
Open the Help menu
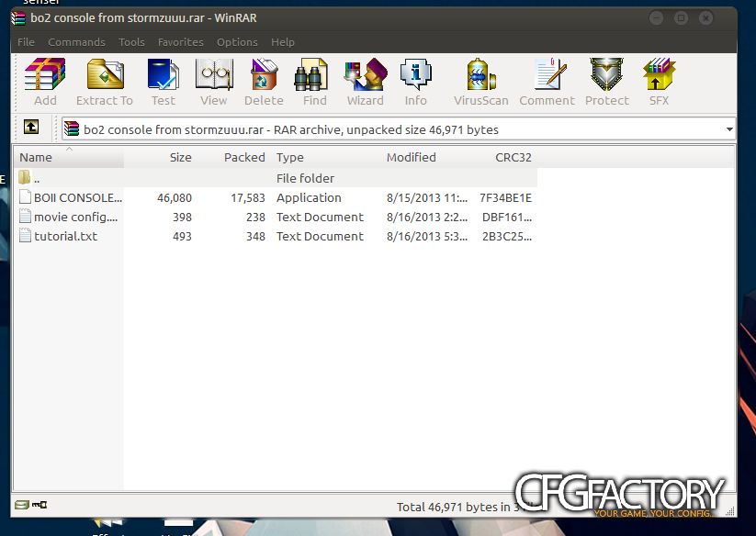click(283, 42)
